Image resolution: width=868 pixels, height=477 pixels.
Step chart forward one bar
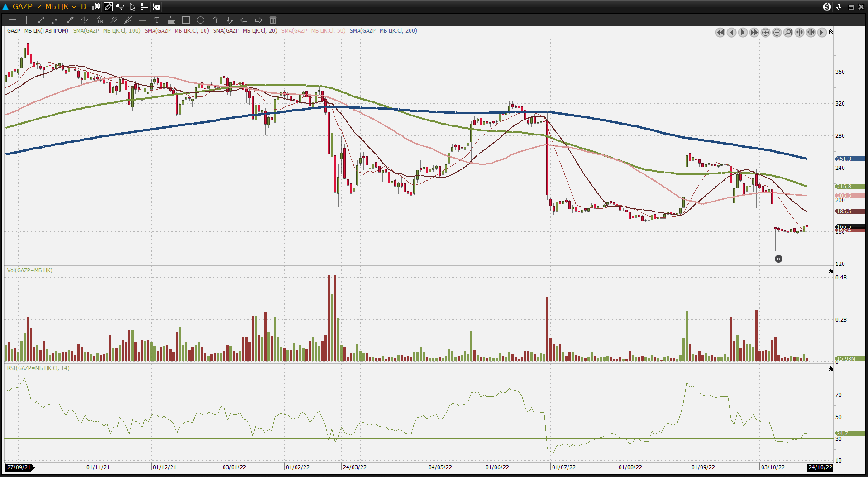pyautogui.click(x=743, y=32)
